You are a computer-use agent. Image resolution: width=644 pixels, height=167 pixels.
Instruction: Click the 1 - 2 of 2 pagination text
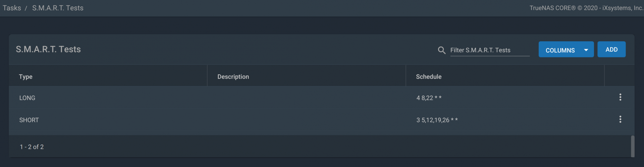tap(32, 147)
